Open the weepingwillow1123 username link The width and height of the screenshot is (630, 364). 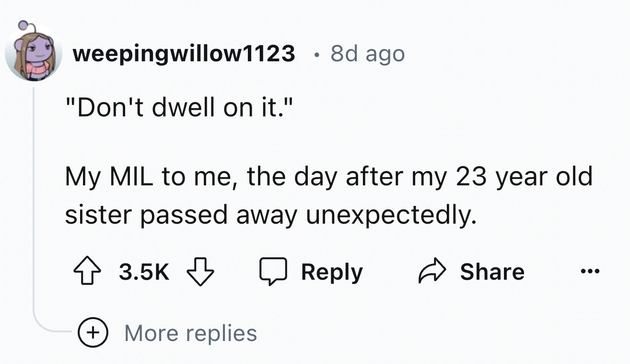click(184, 54)
